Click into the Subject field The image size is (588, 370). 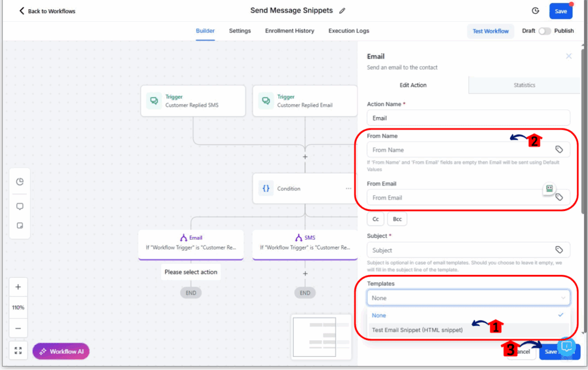(x=469, y=250)
